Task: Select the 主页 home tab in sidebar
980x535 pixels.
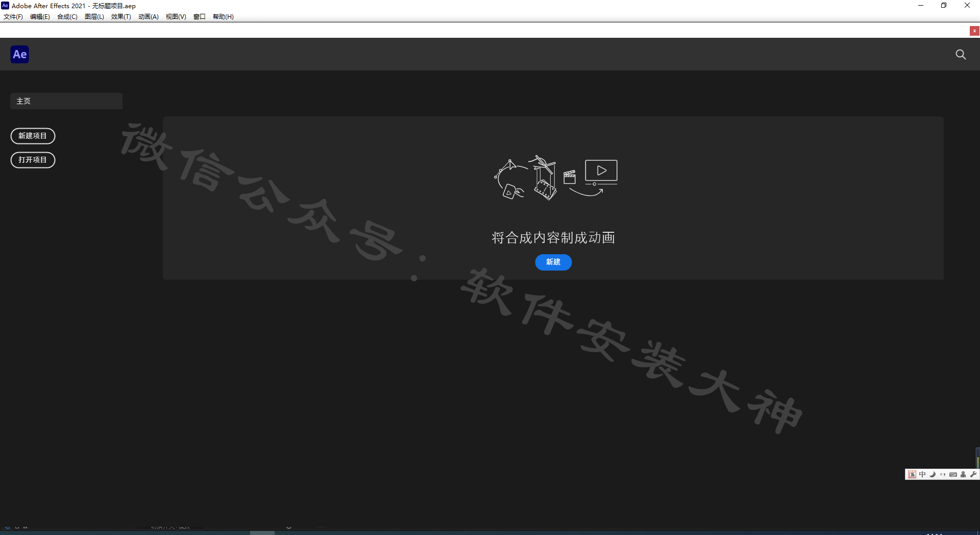Action: point(66,101)
